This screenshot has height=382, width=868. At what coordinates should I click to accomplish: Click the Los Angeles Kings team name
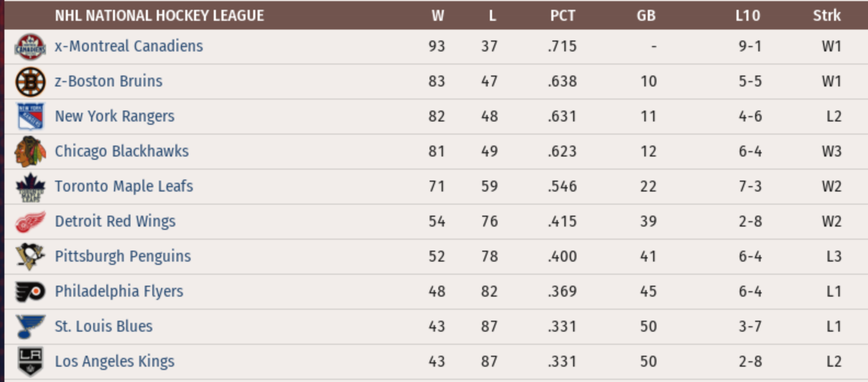point(115,361)
